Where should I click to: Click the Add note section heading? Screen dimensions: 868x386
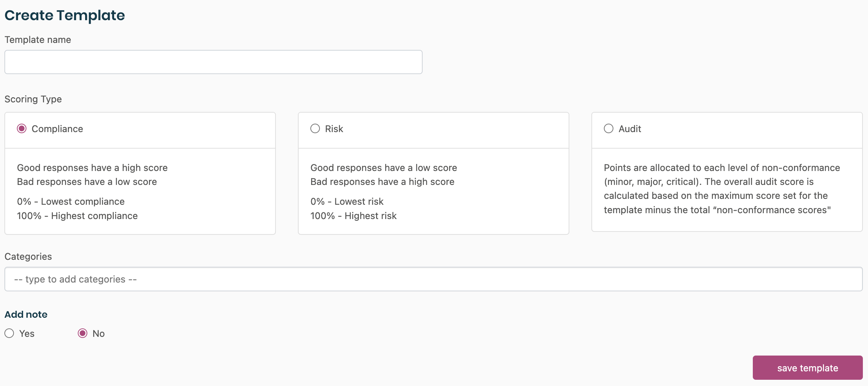(26, 314)
